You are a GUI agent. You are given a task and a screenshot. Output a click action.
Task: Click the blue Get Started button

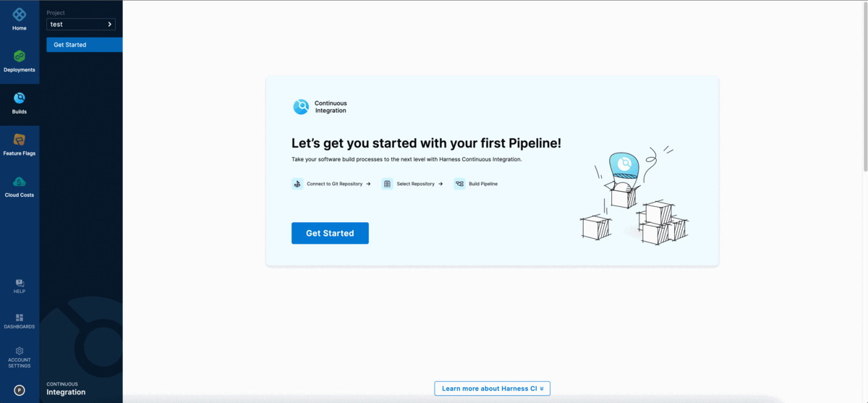click(x=330, y=233)
